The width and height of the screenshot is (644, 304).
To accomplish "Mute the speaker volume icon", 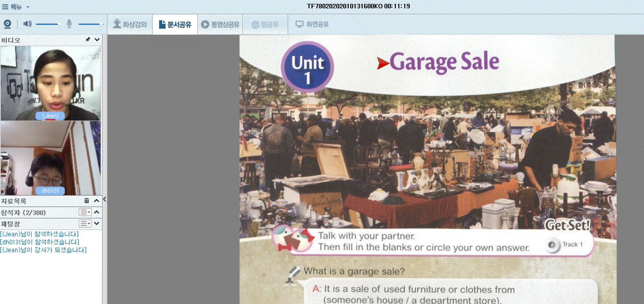I will click(27, 24).
